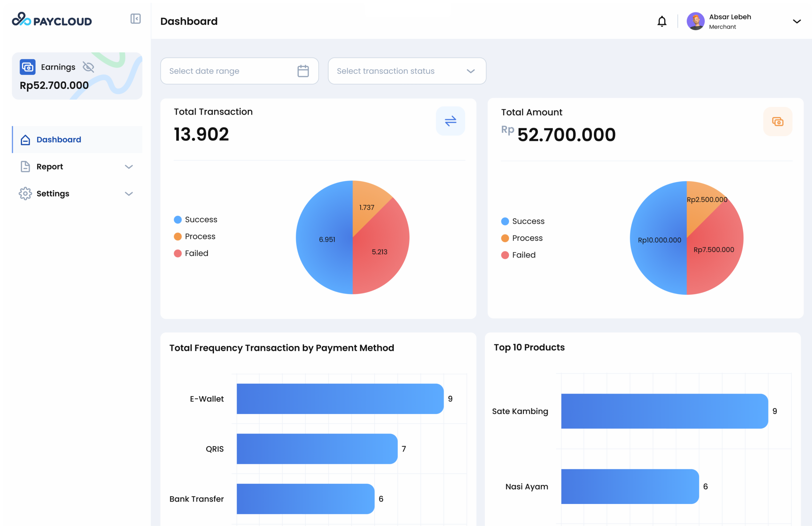Click the Select date range input field
The height and width of the screenshot is (526, 812).
pyautogui.click(x=229, y=71)
